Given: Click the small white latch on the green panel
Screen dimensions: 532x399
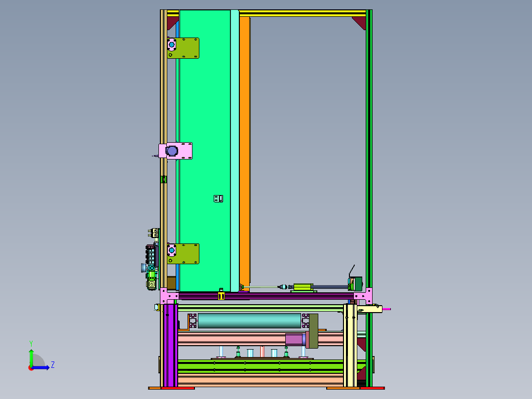Looking at the screenshot, I should point(218,199).
